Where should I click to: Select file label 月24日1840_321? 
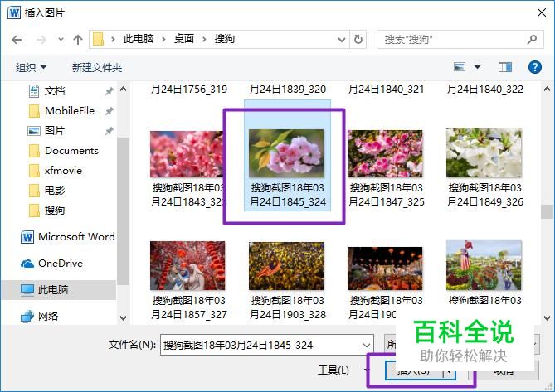coord(386,90)
